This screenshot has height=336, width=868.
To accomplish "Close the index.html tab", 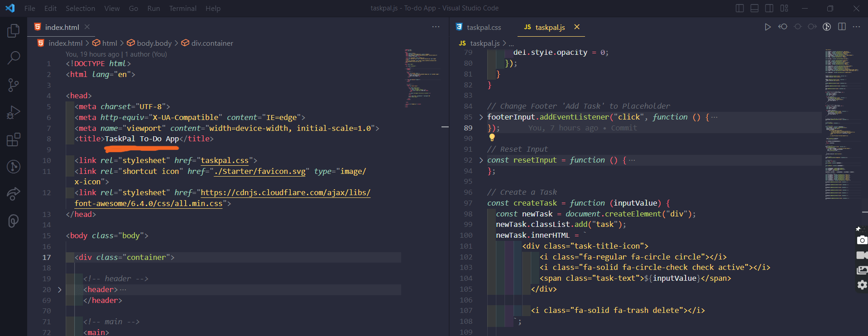I will pyautogui.click(x=87, y=27).
